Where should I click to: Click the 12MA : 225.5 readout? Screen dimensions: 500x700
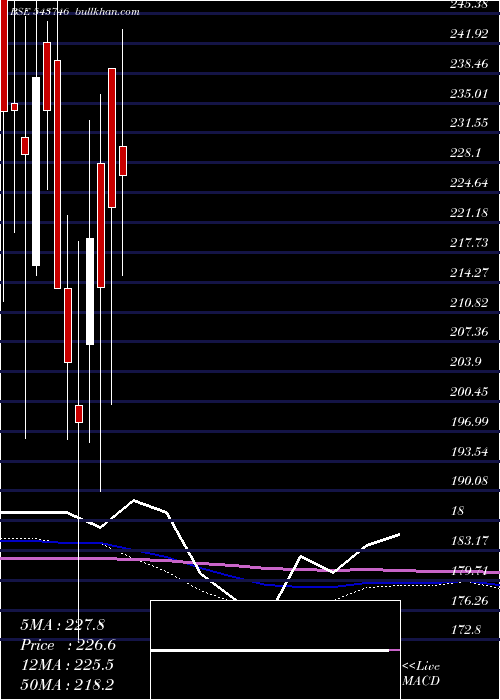[x=67, y=665]
